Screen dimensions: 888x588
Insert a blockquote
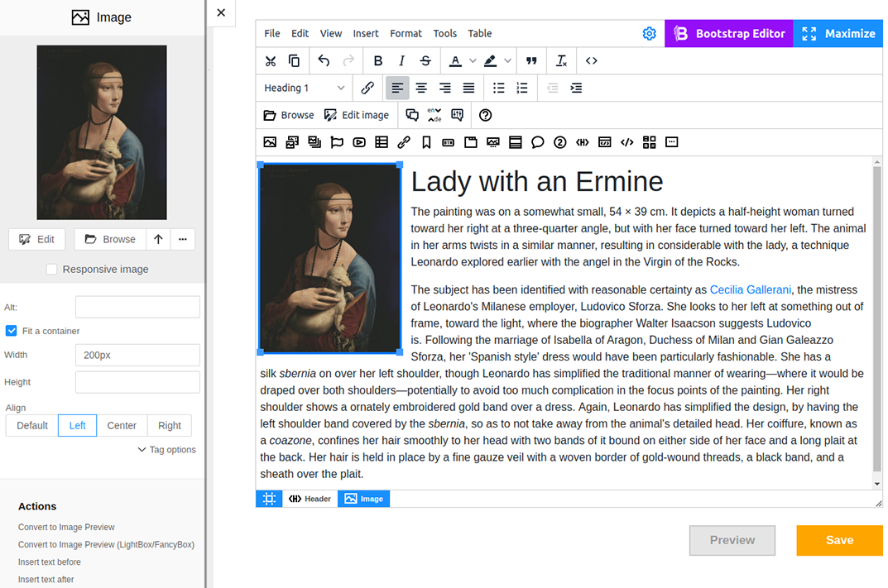(x=531, y=60)
